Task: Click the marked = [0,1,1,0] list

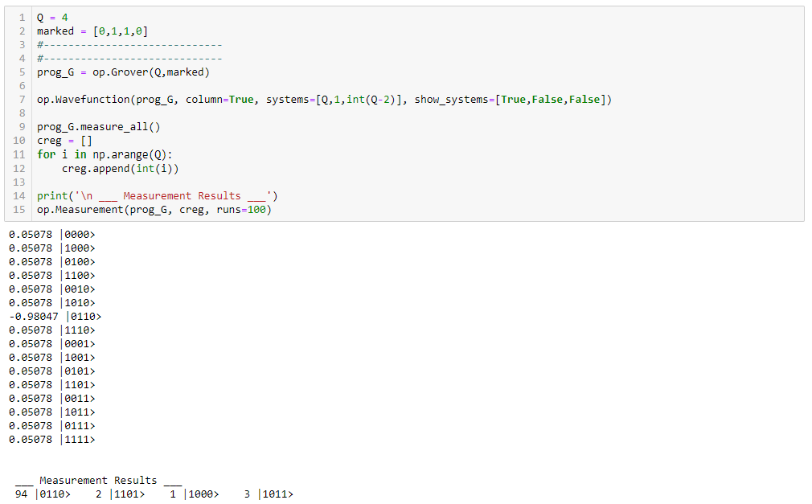Action: 121,31
